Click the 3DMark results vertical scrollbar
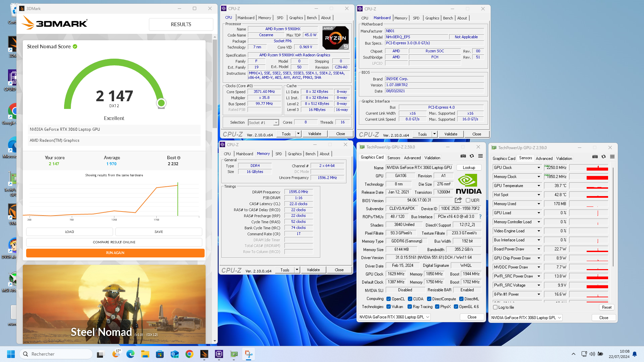Image resolution: width=644 pixels, height=362 pixels. (215, 84)
